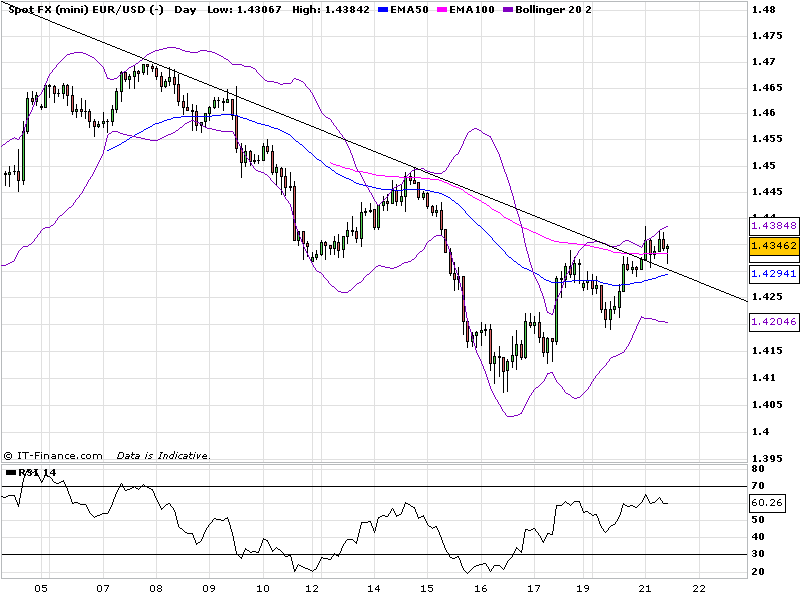Click the upper Bollinger price tag 1.43848
This screenshot has width=800, height=600.
(x=774, y=226)
